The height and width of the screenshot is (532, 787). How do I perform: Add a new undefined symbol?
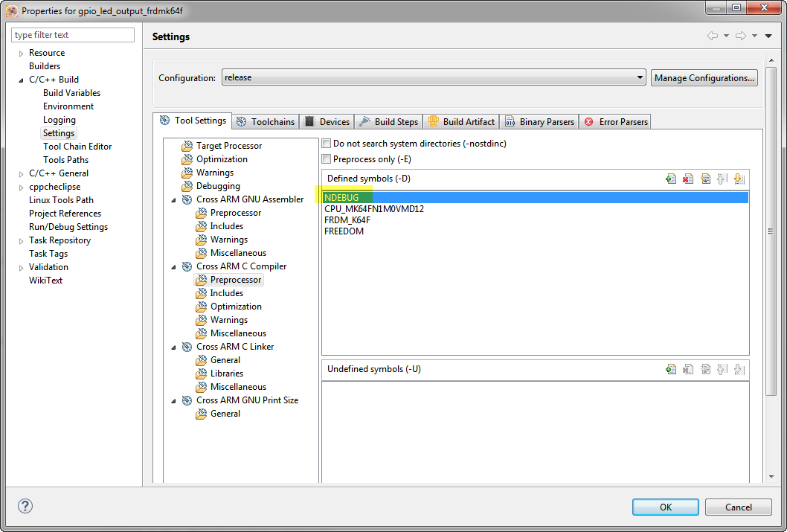click(670, 369)
